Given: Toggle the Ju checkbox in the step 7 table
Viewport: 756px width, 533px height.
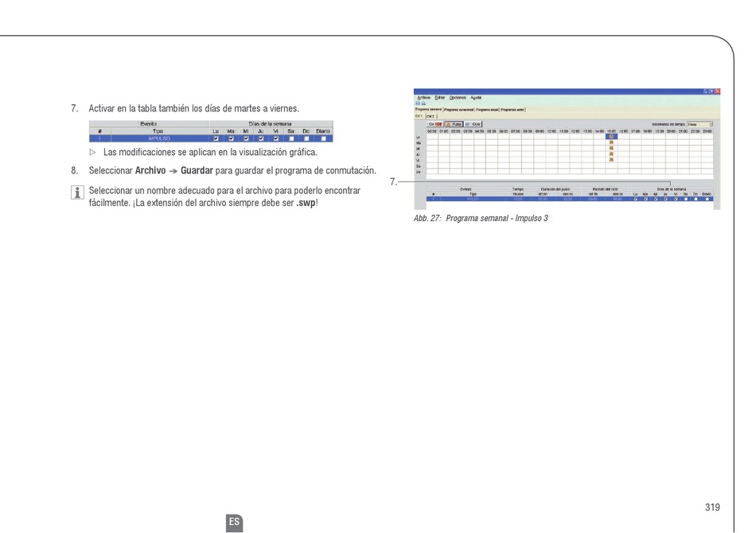Looking at the screenshot, I should click(x=261, y=138).
